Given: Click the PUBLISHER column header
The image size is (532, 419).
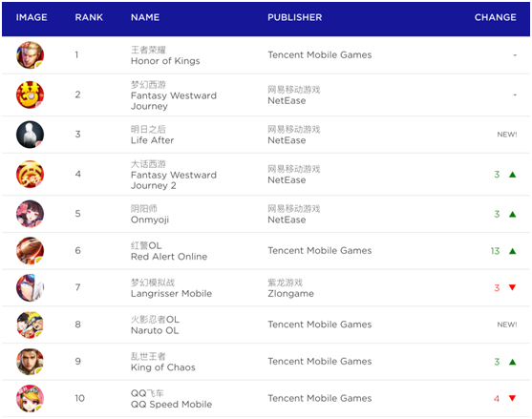Looking at the screenshot, I should (x=295, y=17).
